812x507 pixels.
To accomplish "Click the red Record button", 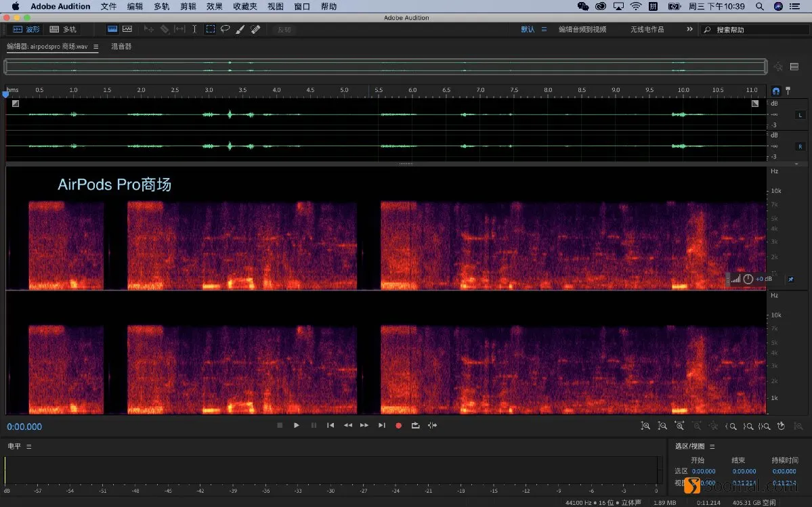I will [399, 425].
